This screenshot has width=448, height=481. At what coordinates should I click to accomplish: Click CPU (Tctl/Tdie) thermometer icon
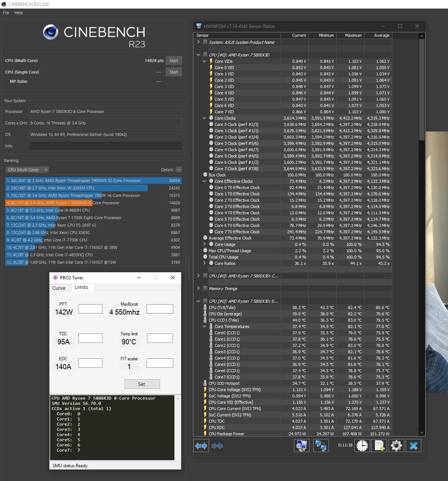(205, 308)
